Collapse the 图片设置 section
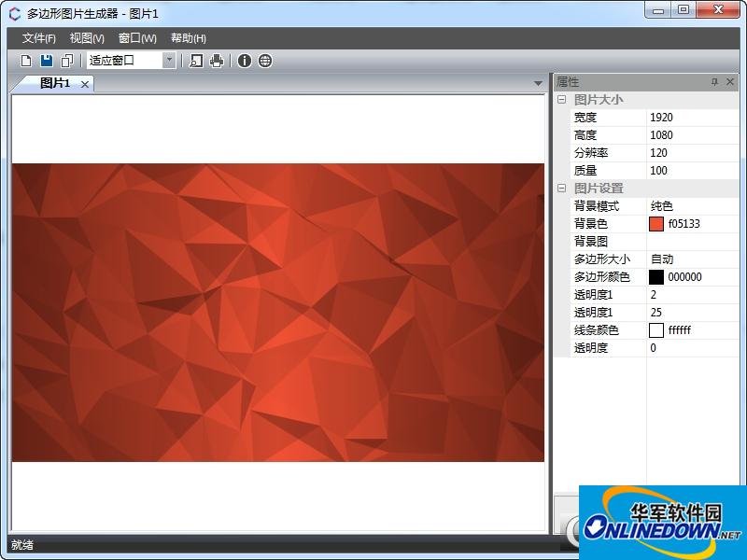Image resolution: width=747 pixels, height=560 pixels. [562, 189]
